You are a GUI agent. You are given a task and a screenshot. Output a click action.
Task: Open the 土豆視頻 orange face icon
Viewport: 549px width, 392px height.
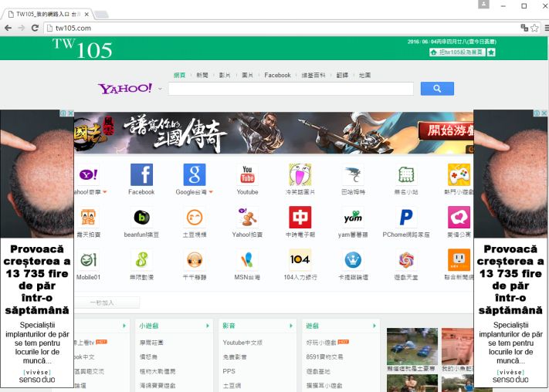click(x=195, y=218)
